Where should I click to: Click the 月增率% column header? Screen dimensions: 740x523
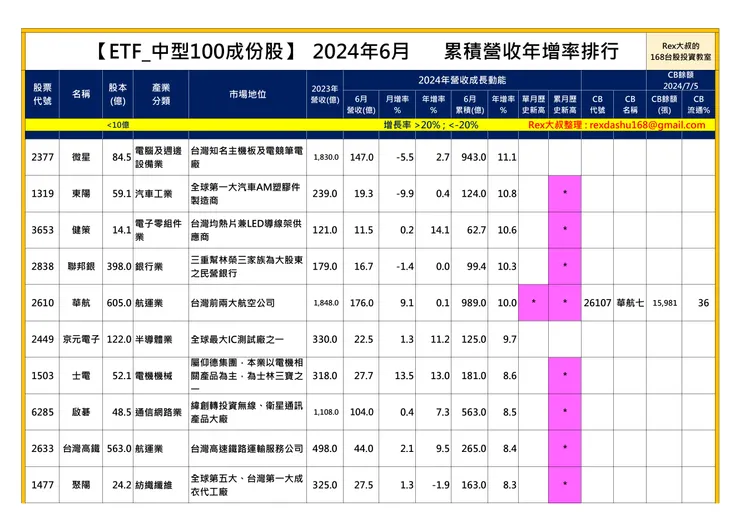(397, 104)
